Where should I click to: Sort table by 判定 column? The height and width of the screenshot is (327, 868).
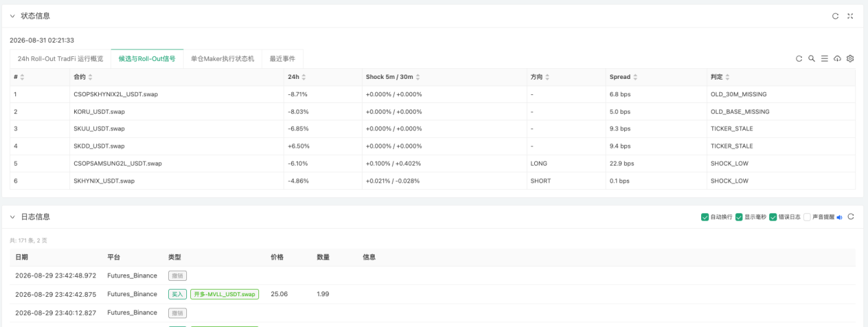click(x=728, y=77)
